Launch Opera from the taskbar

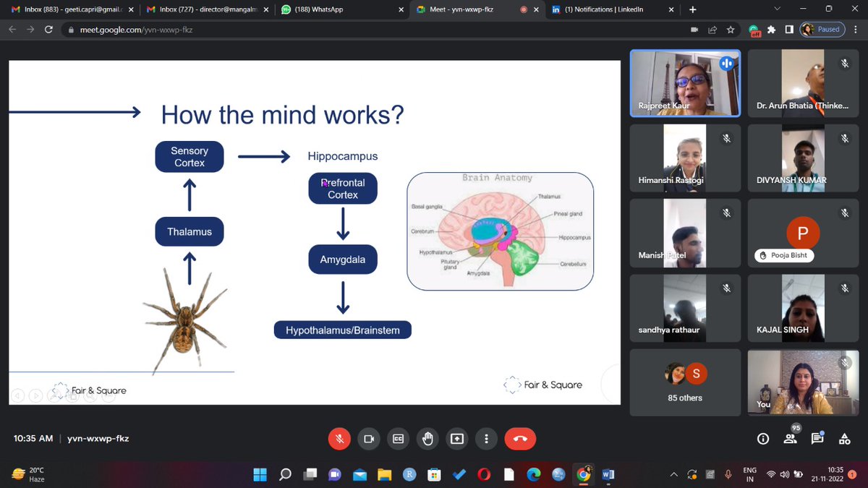484,474
